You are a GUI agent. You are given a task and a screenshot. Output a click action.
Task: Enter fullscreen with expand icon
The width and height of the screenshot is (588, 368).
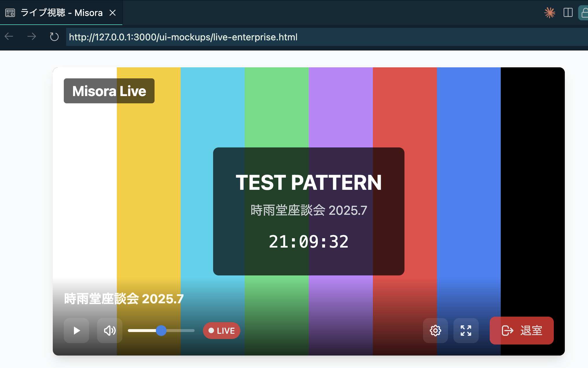466,331
